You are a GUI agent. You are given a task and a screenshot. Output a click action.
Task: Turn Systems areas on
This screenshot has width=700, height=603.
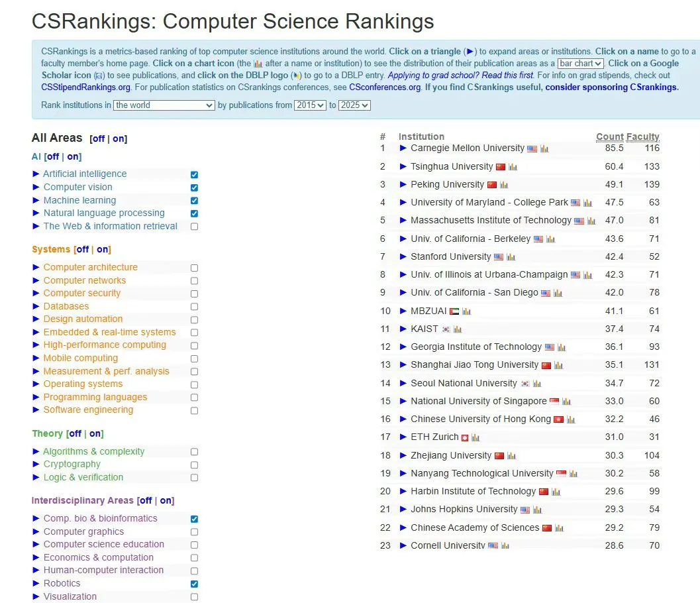point(103,249)
